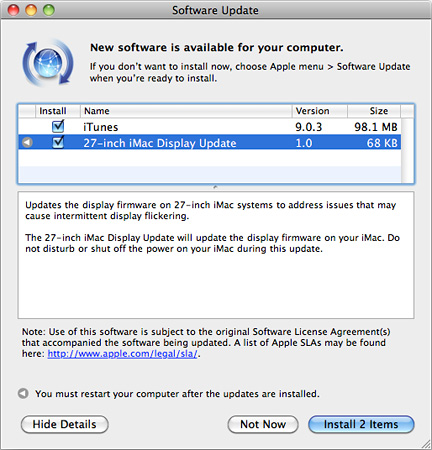The height and width of the screenshot is (450, 432).
Task: Zoom the Software Update window
Action: pyautogui.click(x=49, y=10)
